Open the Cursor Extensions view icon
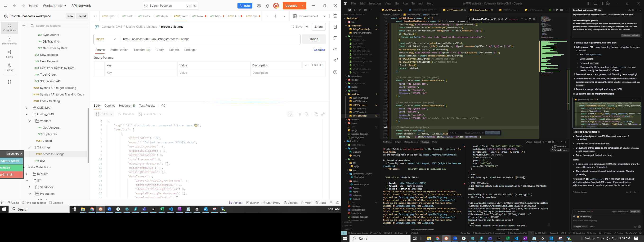644x242 pixels. [x=366, y=10]
